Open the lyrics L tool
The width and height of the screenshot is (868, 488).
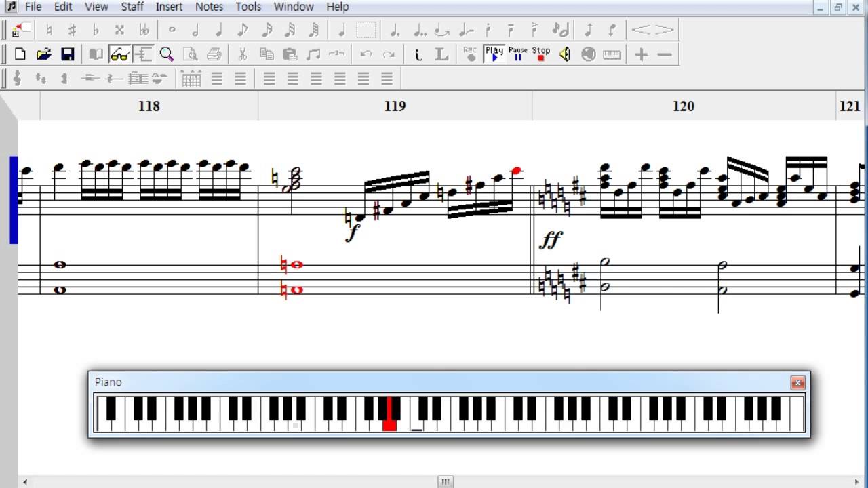coord(441,54)
